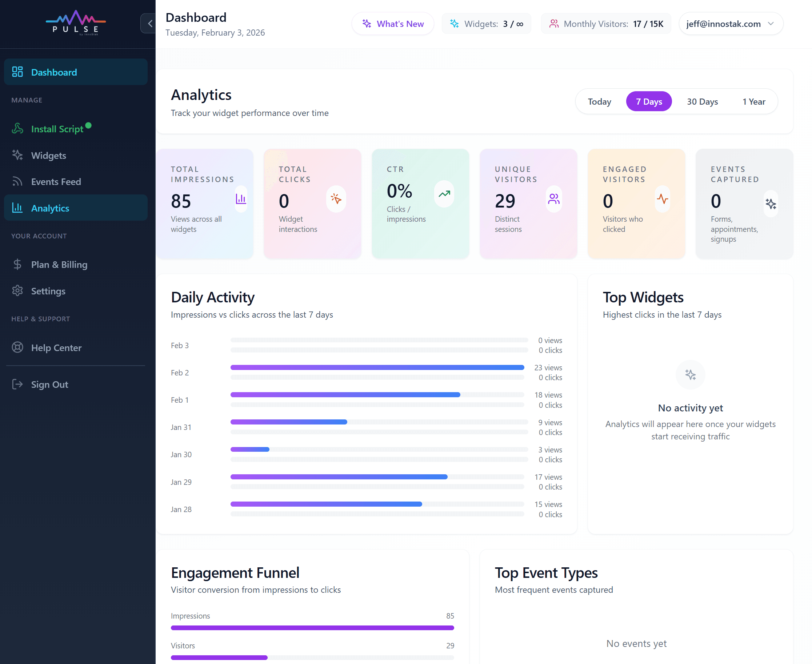
Task: Click the Feb 2 views progress bar
Action: pyautogui.click(x=377, y=367)
